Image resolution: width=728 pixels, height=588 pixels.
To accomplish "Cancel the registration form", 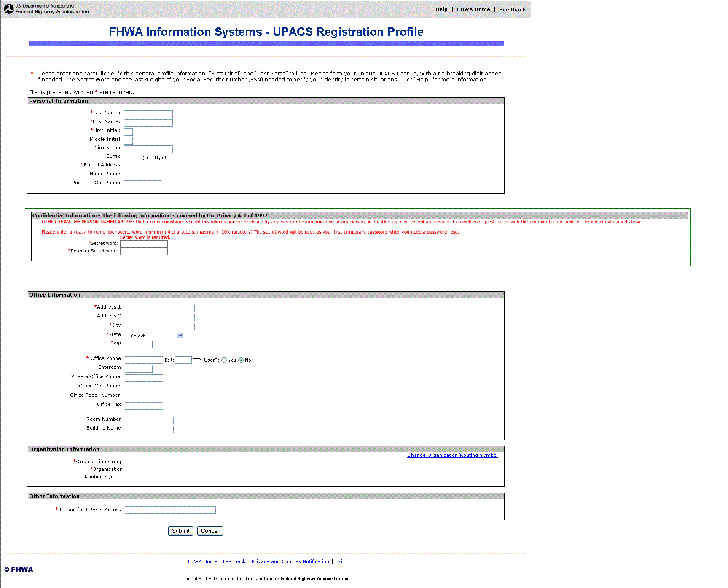I will click(x=210, y=531).
